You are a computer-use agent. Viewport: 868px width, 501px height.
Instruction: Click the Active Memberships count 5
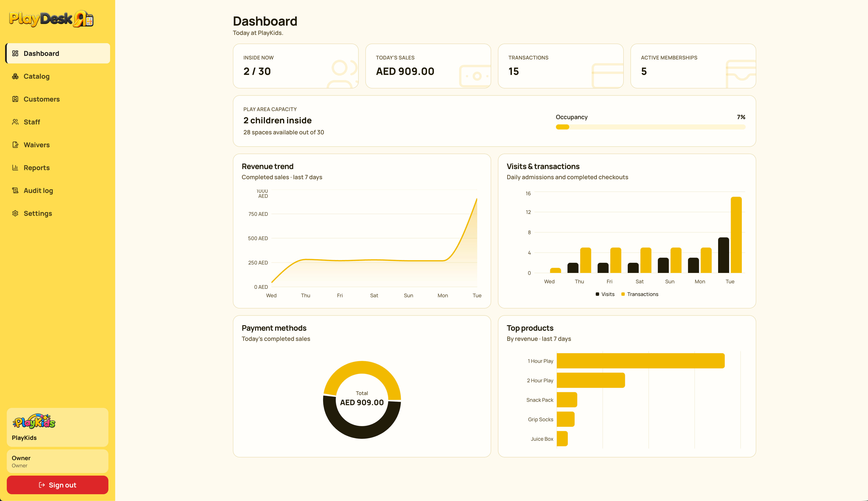pyautogui.click(x=644, y=71)
